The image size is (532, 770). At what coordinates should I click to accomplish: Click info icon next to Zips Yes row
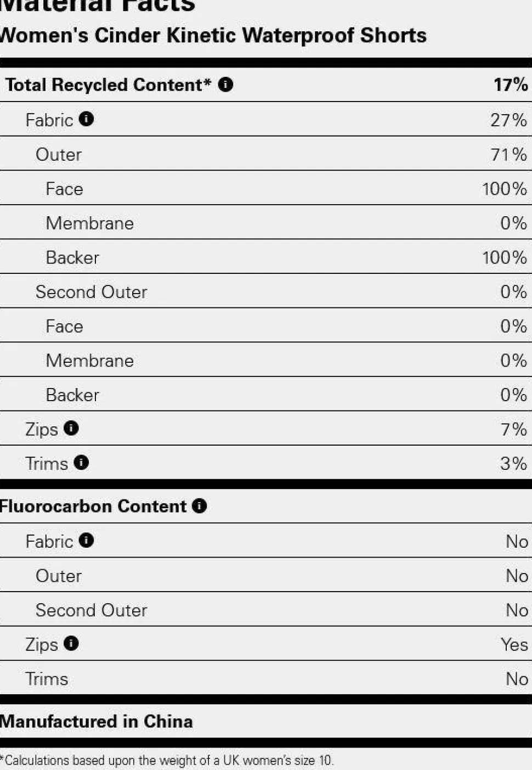tap(71, 643)
